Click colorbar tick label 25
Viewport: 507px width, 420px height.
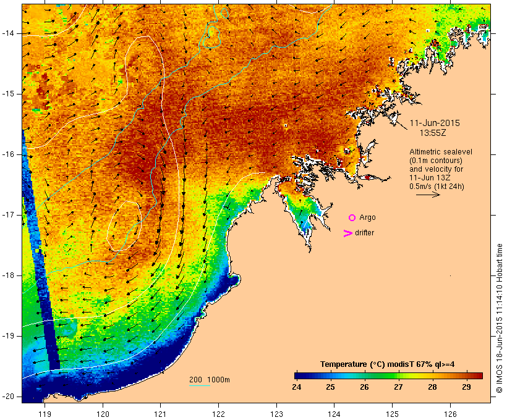pos(330,387)
